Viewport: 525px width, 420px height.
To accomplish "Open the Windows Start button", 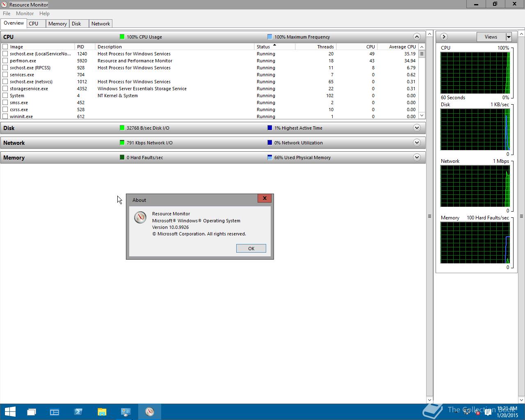I will [x=10, y=412].
